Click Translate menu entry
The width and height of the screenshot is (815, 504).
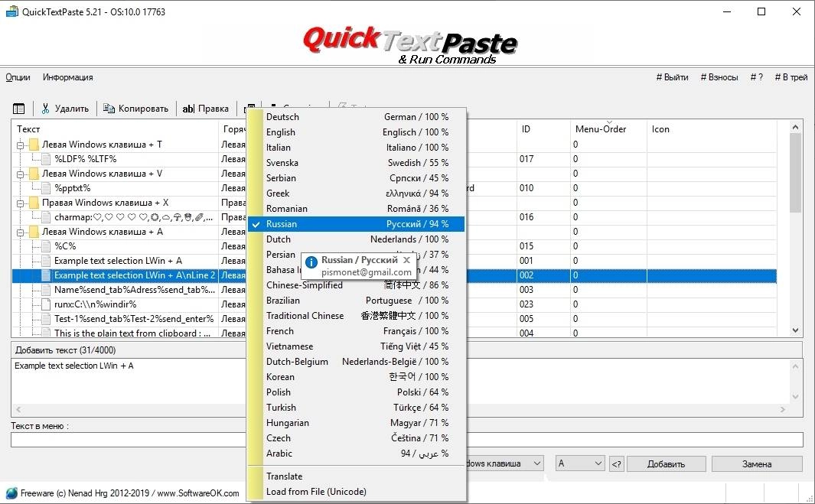(x=357, y=476)
